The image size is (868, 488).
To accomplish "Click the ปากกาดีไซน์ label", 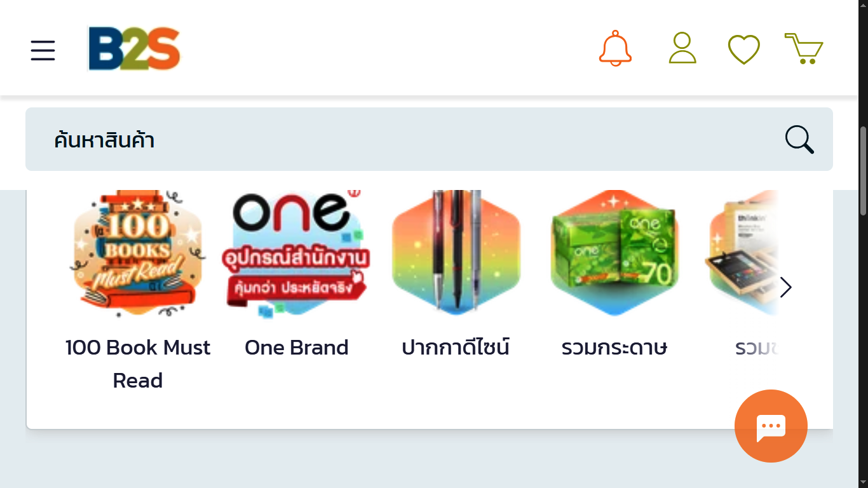I will [x=456, y=348].
